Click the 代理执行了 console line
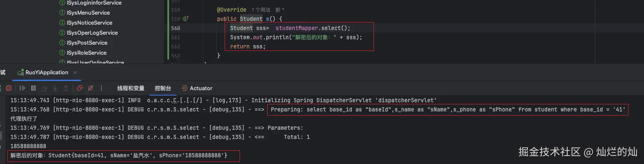 point(24,119)
